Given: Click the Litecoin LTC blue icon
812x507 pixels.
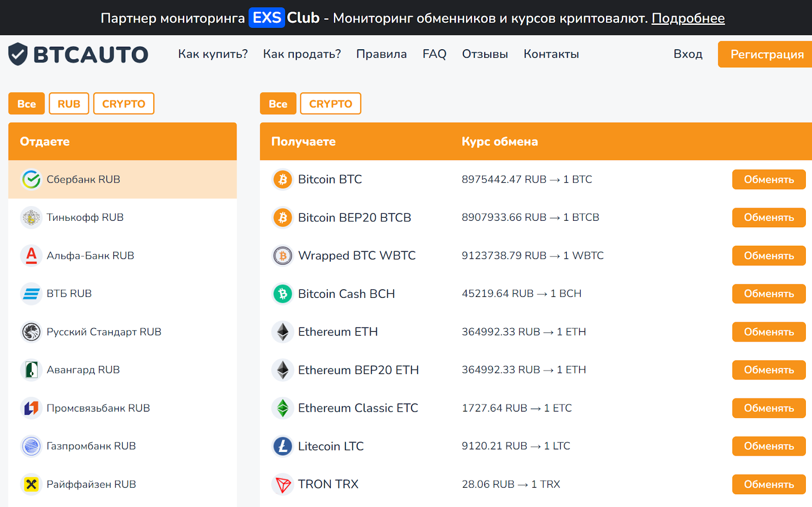Looking at the screenshot, I should [x=283, y=446].
